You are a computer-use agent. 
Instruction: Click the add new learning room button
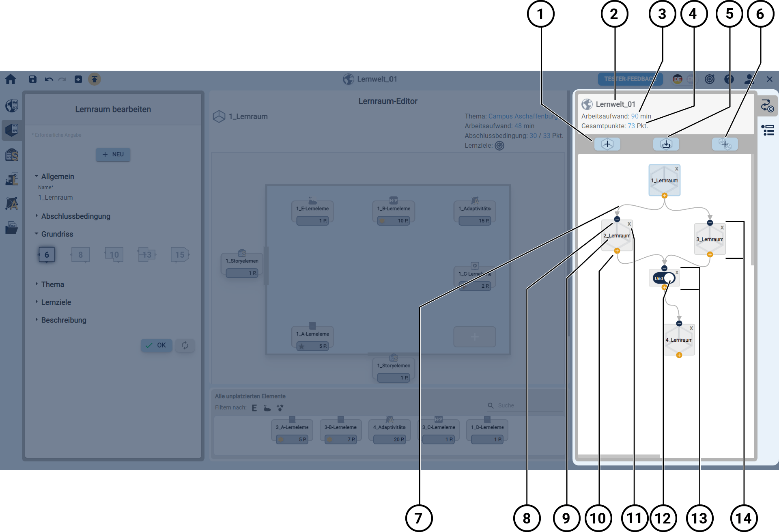(x=607, y=144)
